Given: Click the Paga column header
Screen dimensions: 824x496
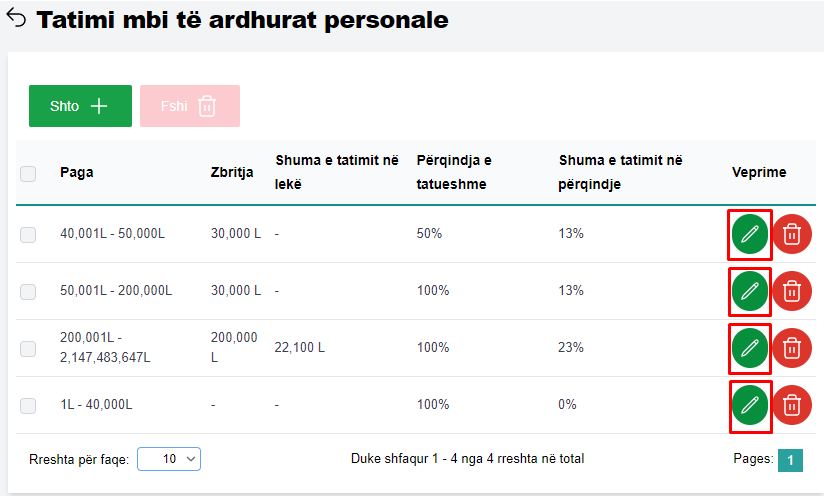Looking at the screenshot, I should pyautogui.click(x=76, y=172).
